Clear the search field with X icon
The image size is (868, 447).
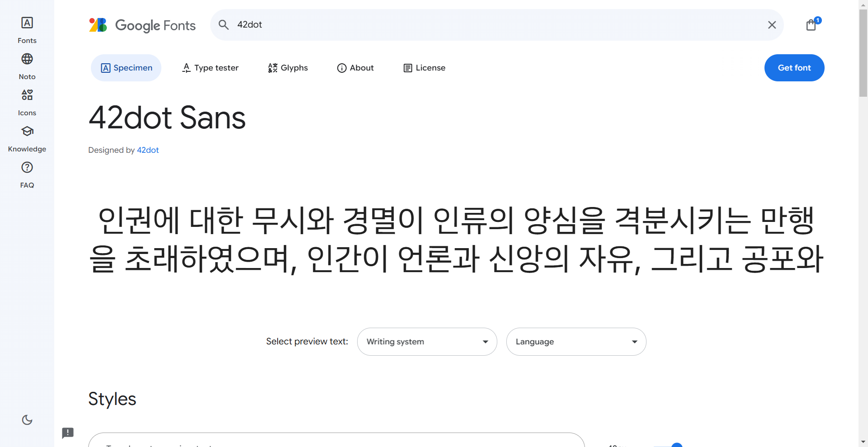click(772, 25)
